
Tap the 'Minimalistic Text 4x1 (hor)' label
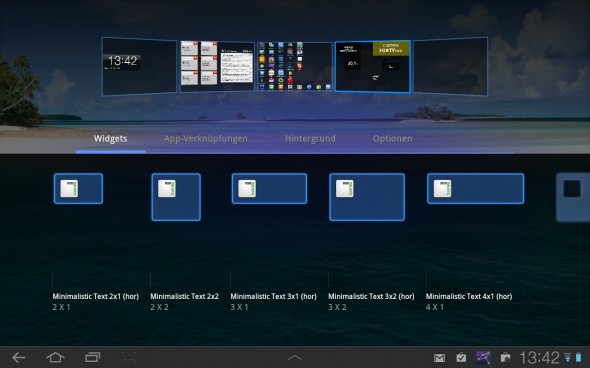pyautogui.click(x=469, y=296)
